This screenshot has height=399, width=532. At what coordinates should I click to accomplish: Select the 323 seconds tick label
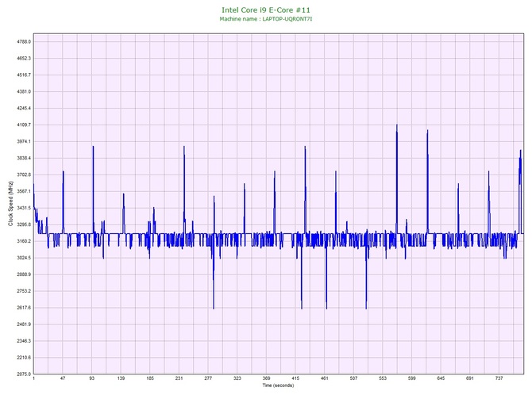click(237, 378)
